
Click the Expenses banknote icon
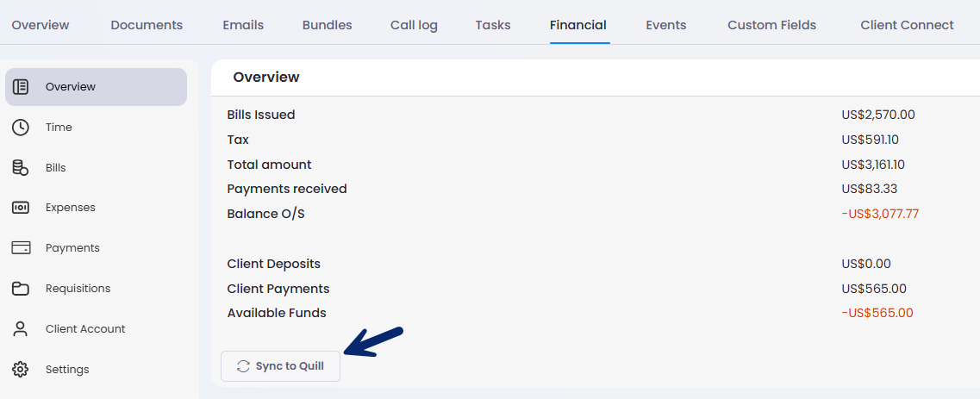(21, 208)
